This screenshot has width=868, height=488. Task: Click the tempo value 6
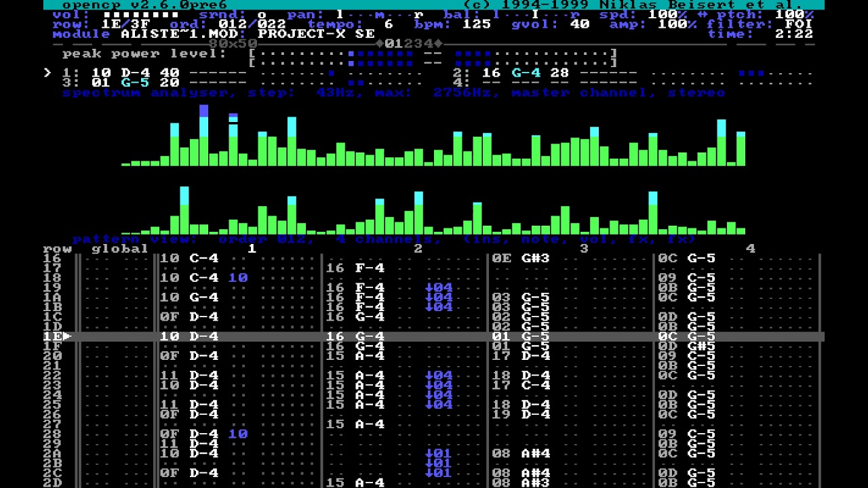[389, 24]
